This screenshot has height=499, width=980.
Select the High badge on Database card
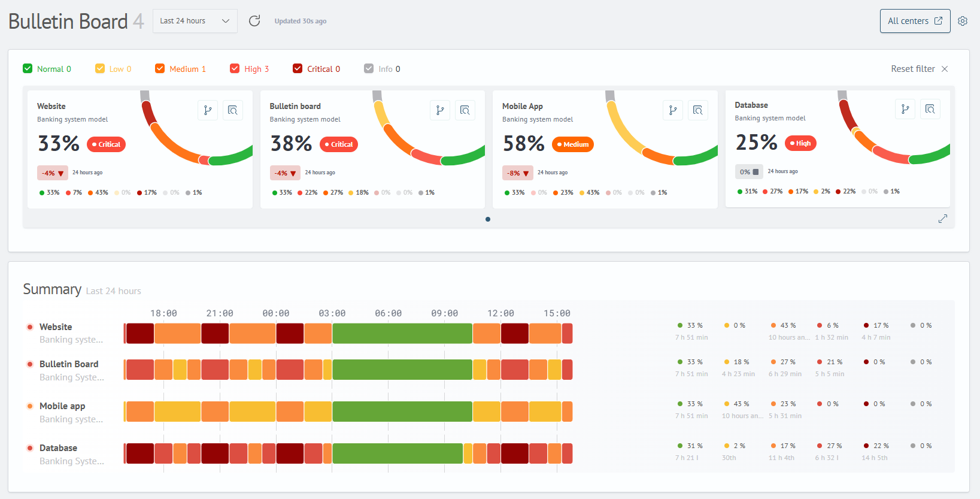point(800,143)
